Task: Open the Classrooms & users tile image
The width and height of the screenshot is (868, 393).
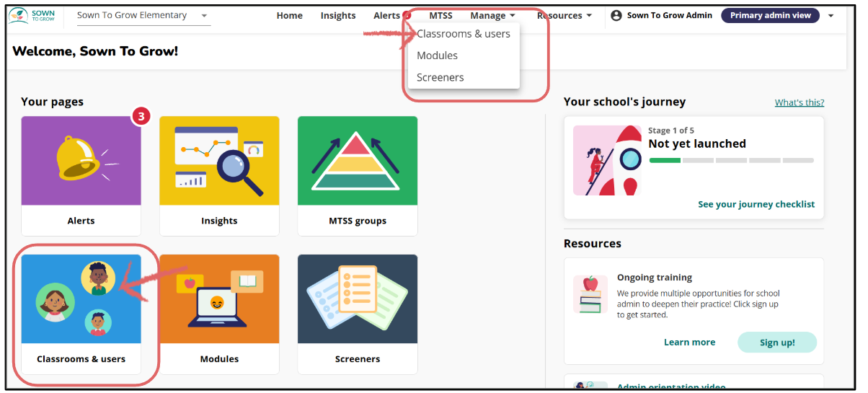Action: (81, 299)
